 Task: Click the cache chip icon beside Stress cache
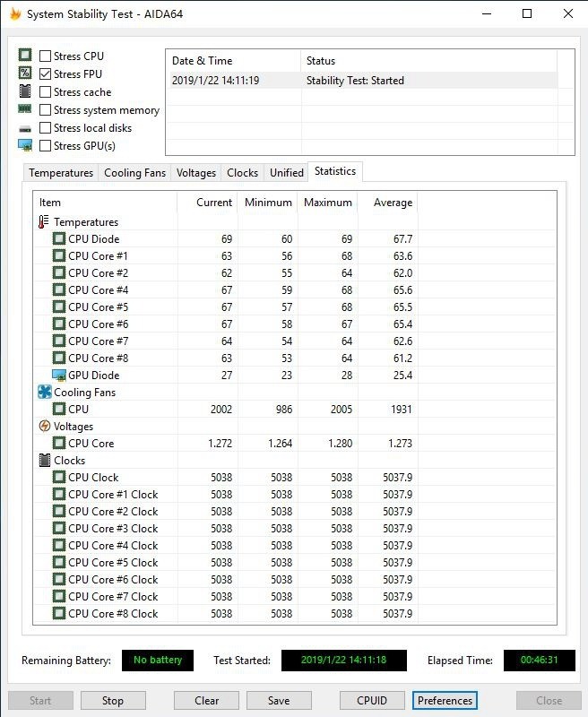[25, 91]
